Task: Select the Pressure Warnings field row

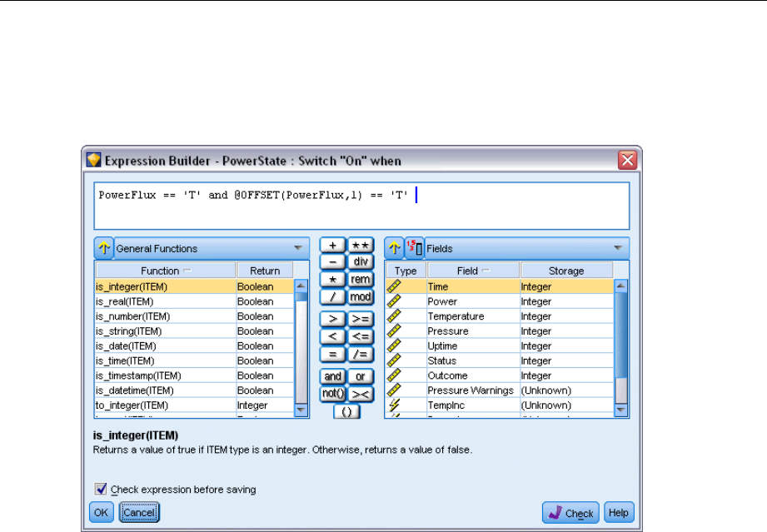Action: [500, 390]
